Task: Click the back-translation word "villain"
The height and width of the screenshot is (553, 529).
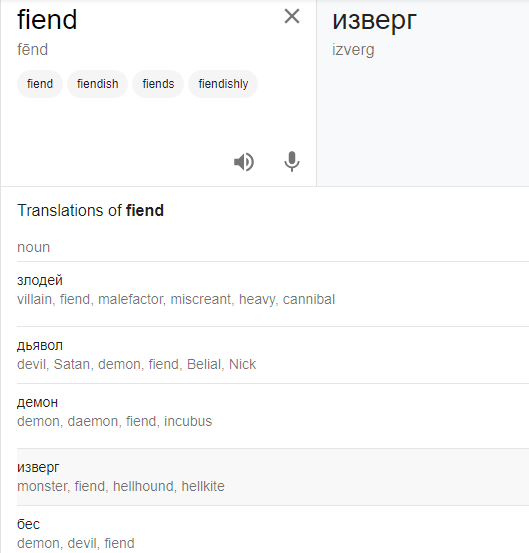Action: coord(34,299)
